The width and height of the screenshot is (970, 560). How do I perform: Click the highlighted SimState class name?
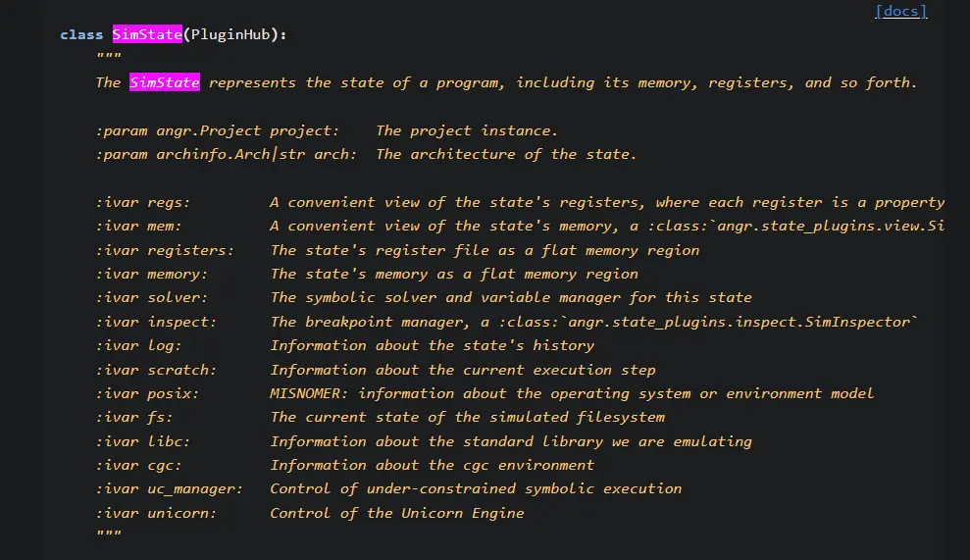pos(147,34)
